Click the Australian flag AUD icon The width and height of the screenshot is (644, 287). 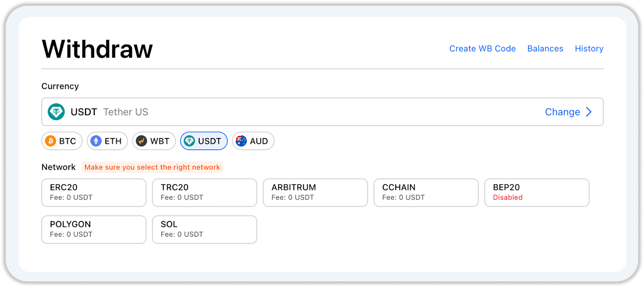click(x=241, y=141)
